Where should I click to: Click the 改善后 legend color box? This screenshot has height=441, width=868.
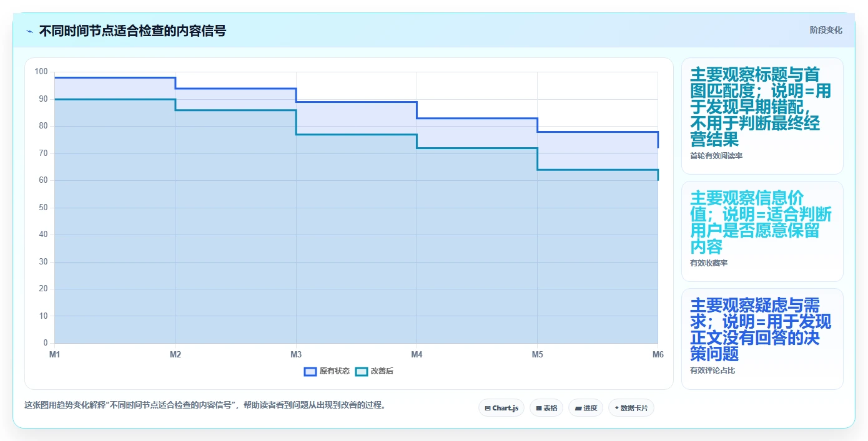pos(362,371)
